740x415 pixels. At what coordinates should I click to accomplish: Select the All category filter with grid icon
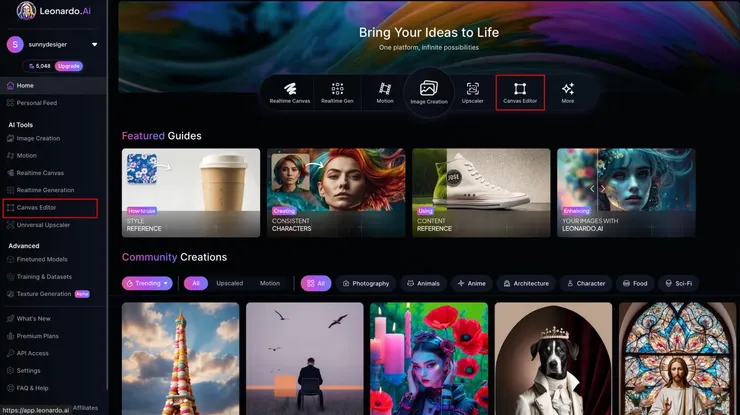316,283
